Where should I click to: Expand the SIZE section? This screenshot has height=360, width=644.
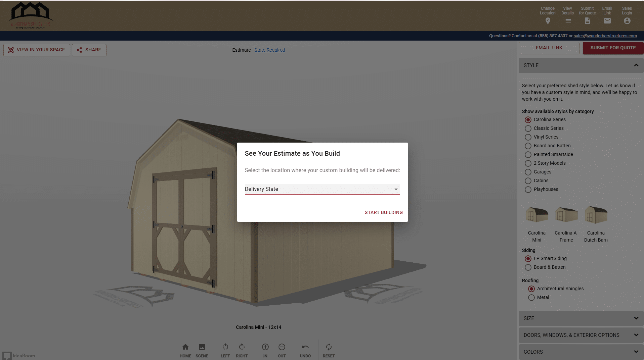coord(581,318)
